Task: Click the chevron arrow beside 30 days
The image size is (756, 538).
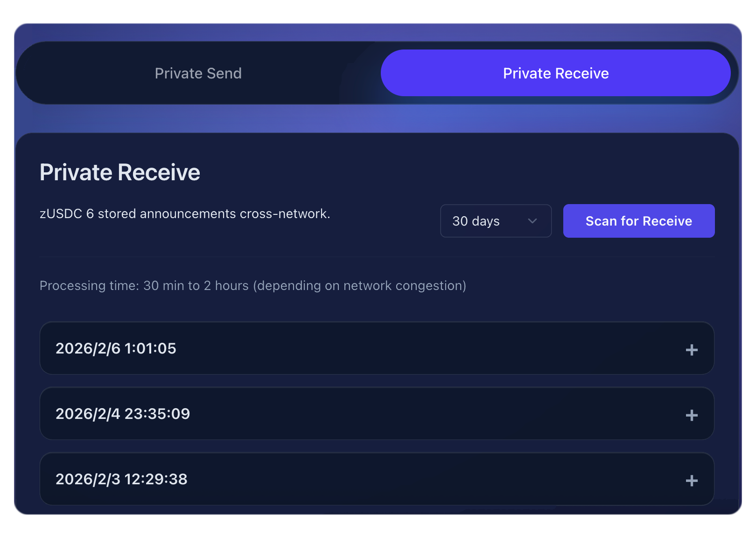Action: 532,221
